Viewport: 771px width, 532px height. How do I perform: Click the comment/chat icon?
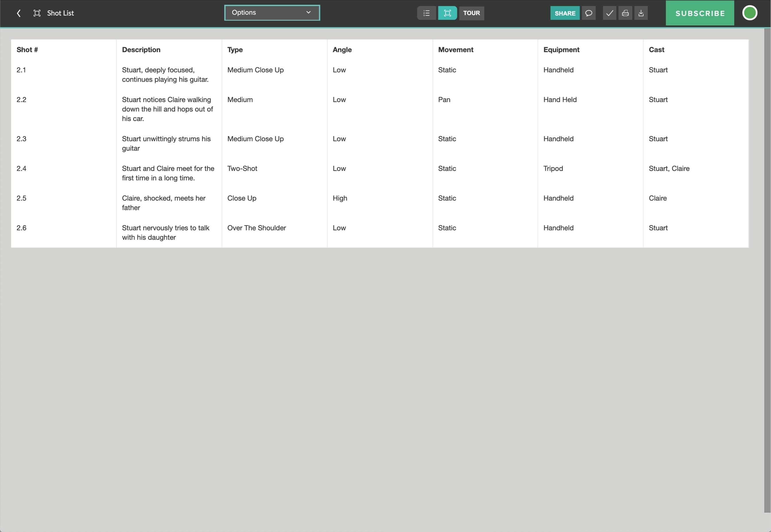[589, 13]
